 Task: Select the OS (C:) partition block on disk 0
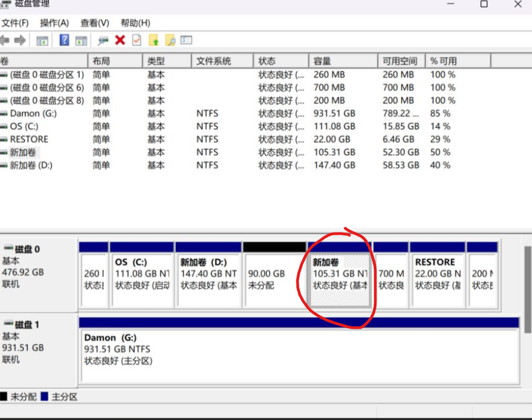(142, 275)
